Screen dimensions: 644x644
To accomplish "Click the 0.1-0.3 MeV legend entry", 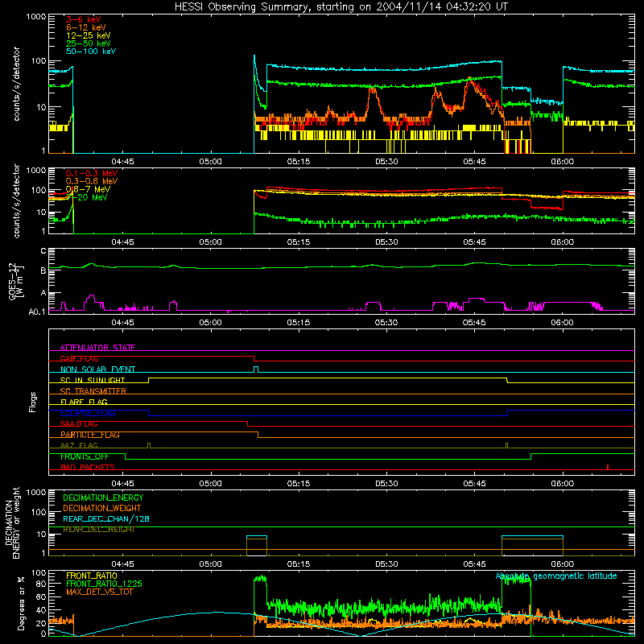I will coord(92,173).
